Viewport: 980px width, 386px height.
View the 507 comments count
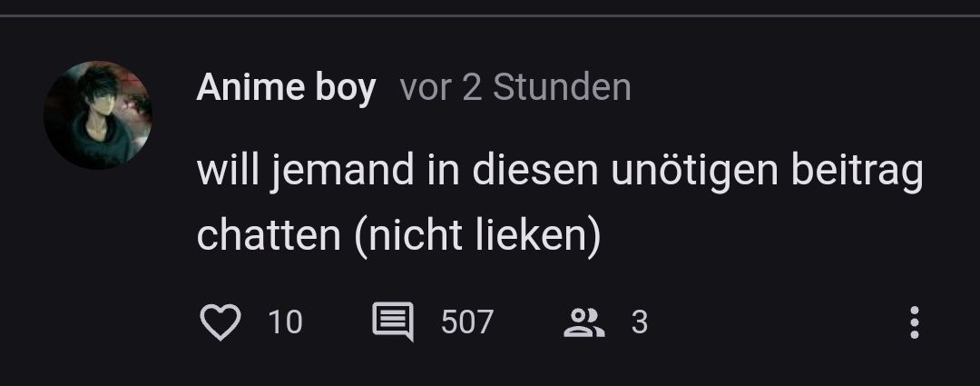pyautogui.click(x=467, y=322)
